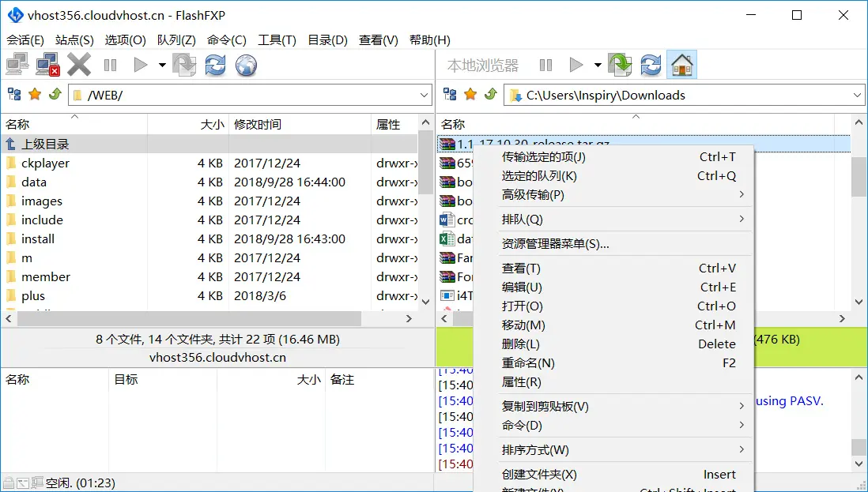Screen dimensions: 868x492
Task: Choose 传输选定的项(J) from context menu
Action: (614, 157)
